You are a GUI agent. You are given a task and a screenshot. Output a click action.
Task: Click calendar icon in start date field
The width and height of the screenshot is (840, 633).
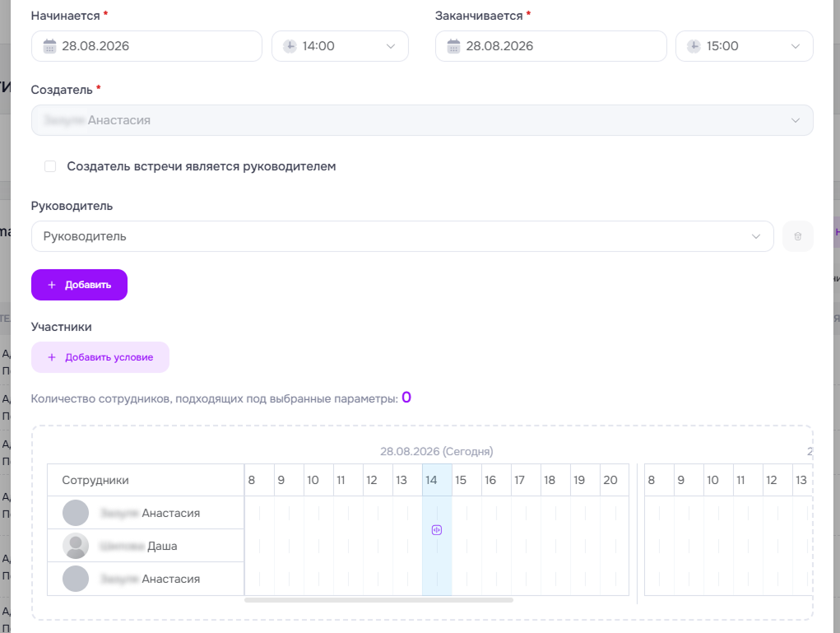point(49,46)
